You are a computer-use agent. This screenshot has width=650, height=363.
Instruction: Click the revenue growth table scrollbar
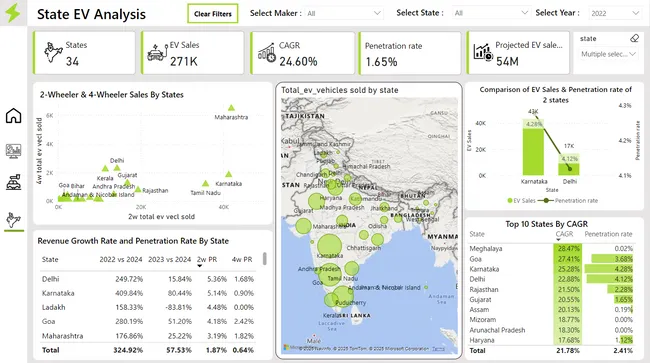pos(264,259)
